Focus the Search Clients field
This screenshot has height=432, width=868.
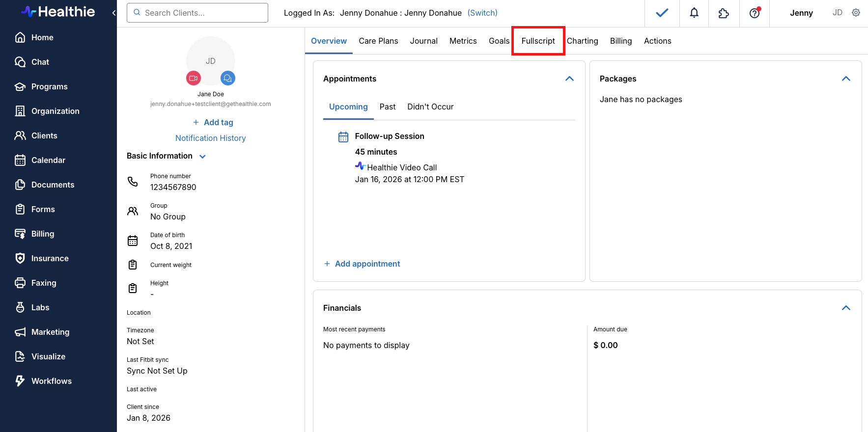pos(197,13)
